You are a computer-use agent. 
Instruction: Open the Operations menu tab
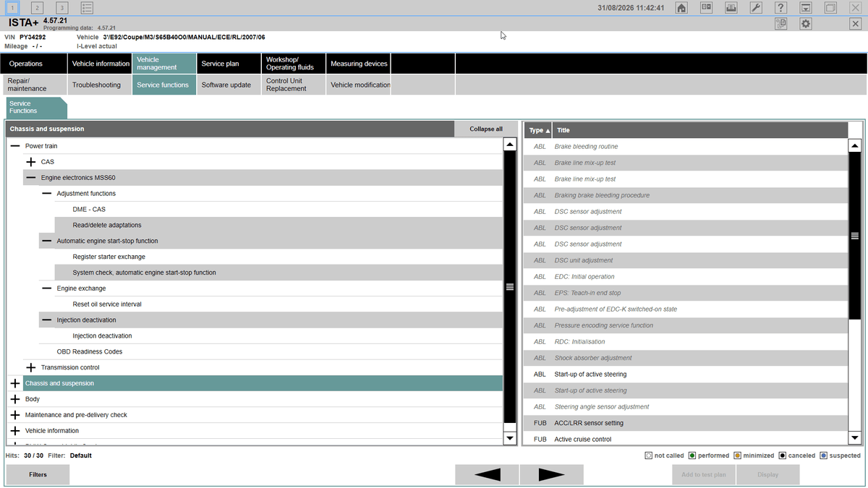point(34,64)
